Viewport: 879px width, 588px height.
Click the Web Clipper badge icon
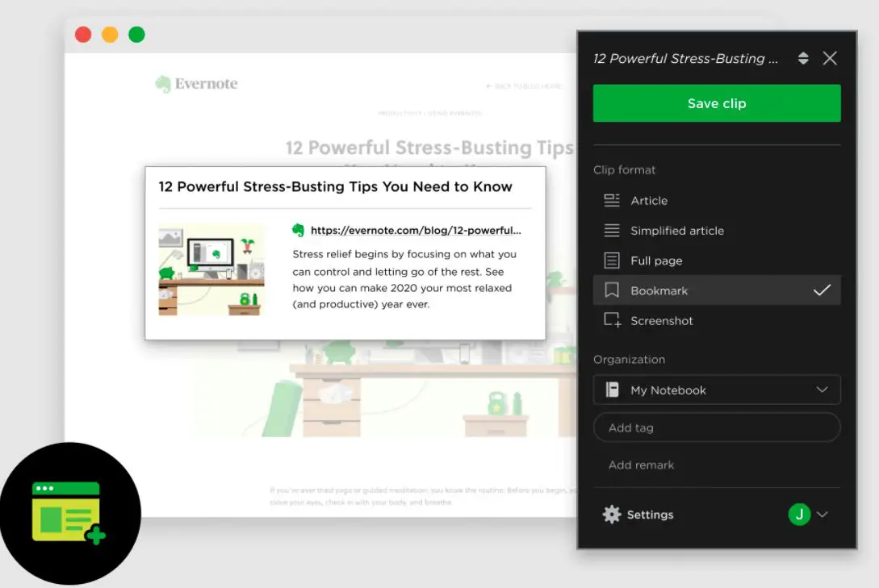coord(69,513)
